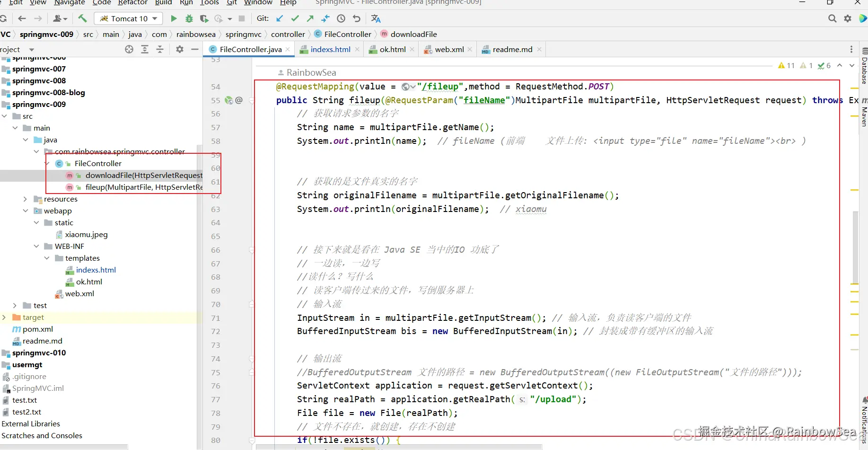Click the rainbowsea breadcrumb
The height and width of the screenshot is (450, 868).
click(x=196, y=34)
